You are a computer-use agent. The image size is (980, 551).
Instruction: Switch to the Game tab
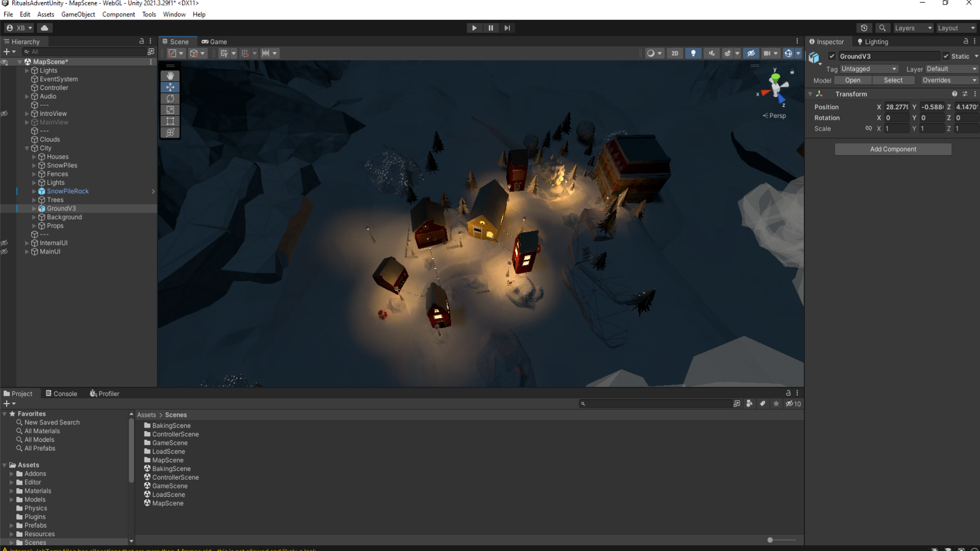[214, 42]
